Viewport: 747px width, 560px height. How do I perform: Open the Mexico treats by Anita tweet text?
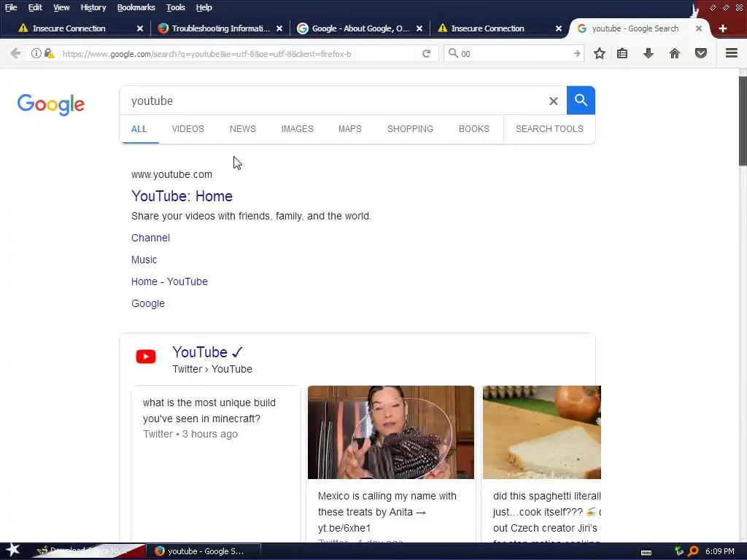tap(387, 512)
